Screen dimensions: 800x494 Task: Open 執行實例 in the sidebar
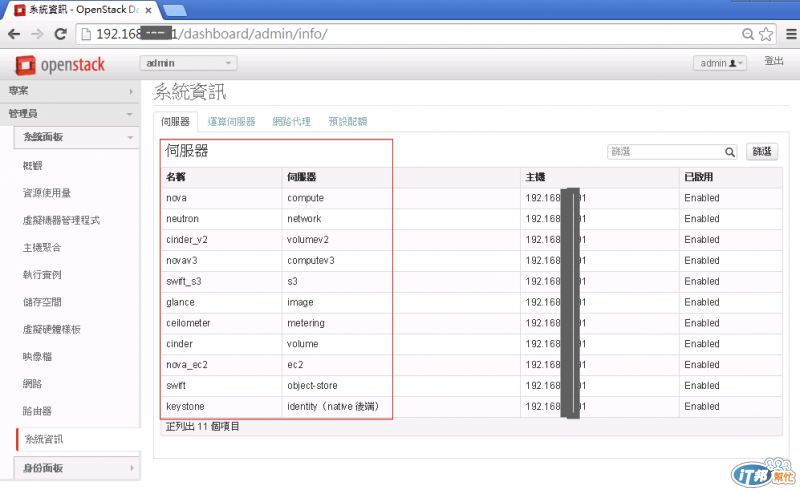(42, 275)
